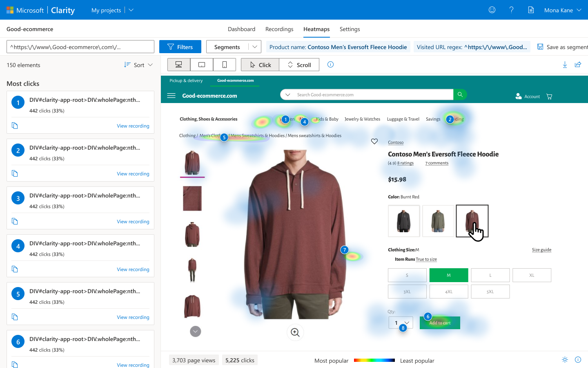Click the Account user icon
Viewport: 588px width, 368px height.
(x=519, y=96)
